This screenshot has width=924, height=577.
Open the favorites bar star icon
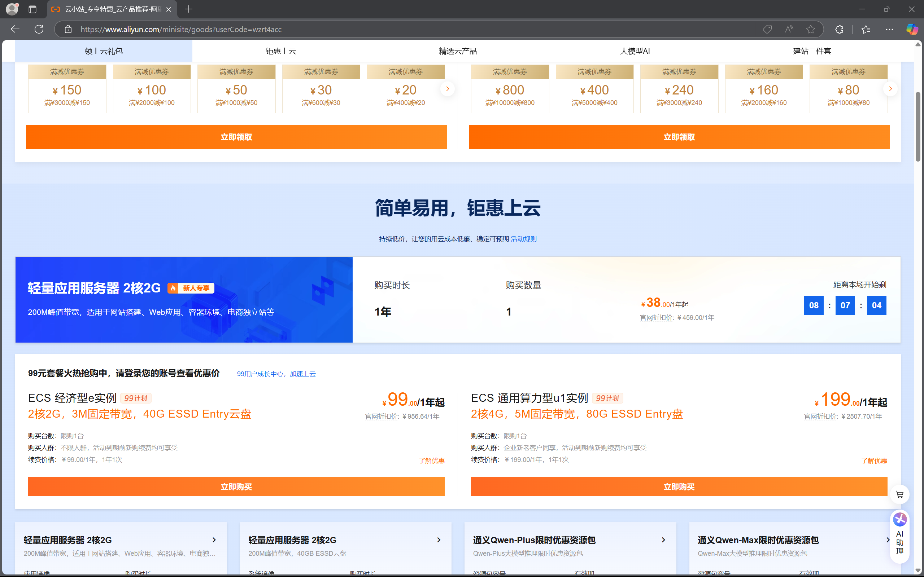point(866,29)
